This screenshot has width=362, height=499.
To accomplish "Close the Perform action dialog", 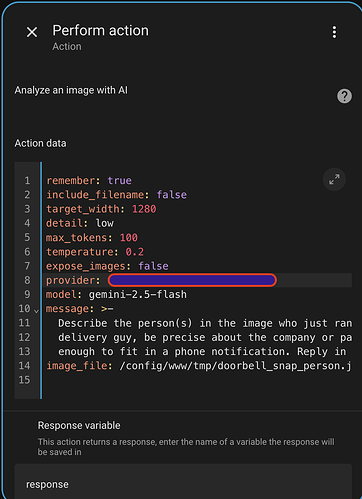I will (x=32, y=32).
